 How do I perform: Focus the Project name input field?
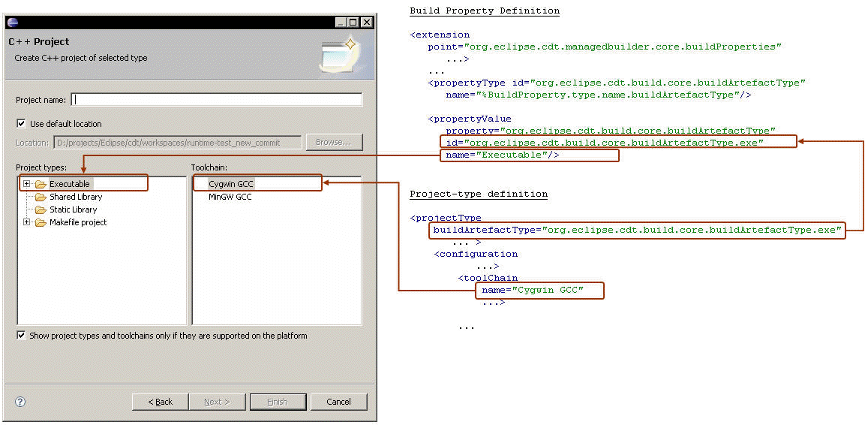coord(217,100)
